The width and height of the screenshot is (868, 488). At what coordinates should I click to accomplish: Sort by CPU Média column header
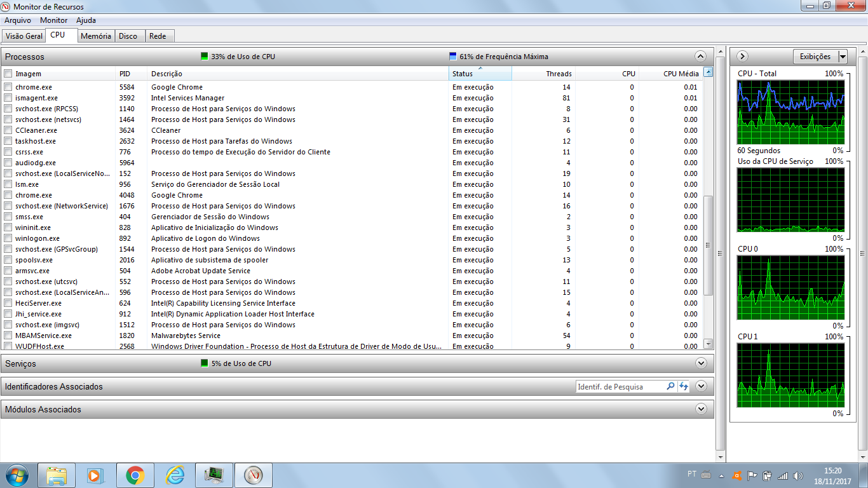click(x=670, y=74)
